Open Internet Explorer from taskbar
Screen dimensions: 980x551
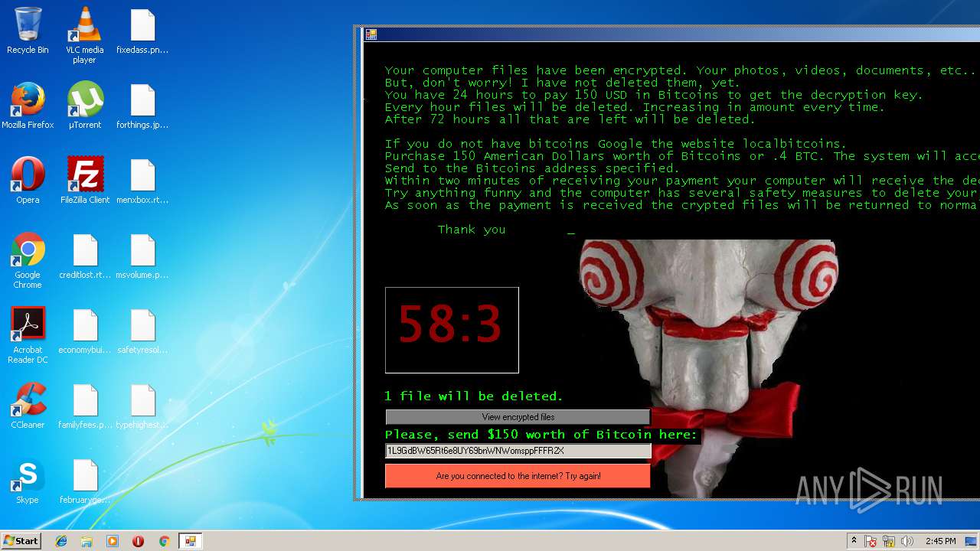61,541
